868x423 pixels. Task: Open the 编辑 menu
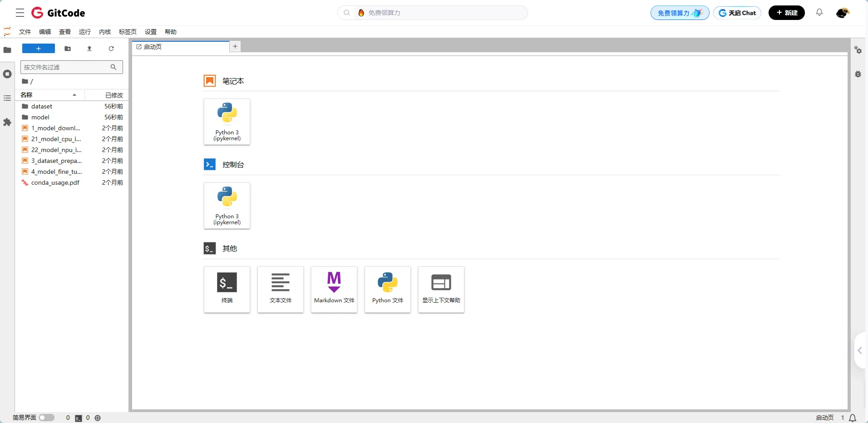pyautogui.click(x=45, y=32)
